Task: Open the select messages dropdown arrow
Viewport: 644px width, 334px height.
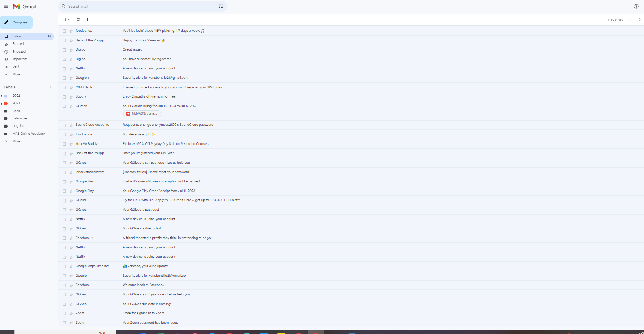Action: (x=68, y=19)
